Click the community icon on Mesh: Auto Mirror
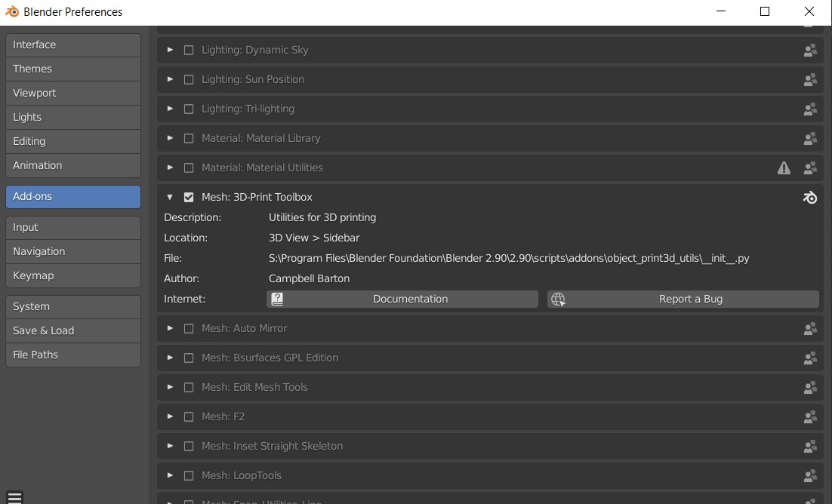This screenshot has width=832, height=504. [810, 329]
